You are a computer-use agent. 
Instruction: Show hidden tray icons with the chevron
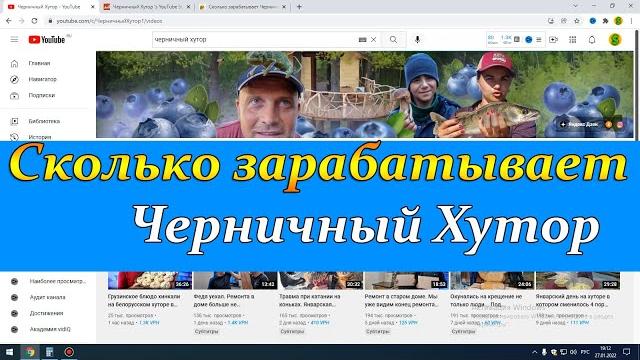coord(534,352)
